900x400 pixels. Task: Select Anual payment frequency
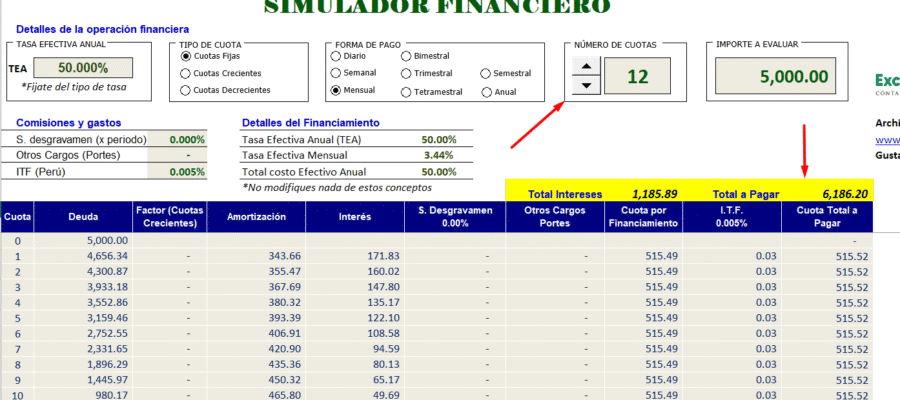tap(486, 92)
